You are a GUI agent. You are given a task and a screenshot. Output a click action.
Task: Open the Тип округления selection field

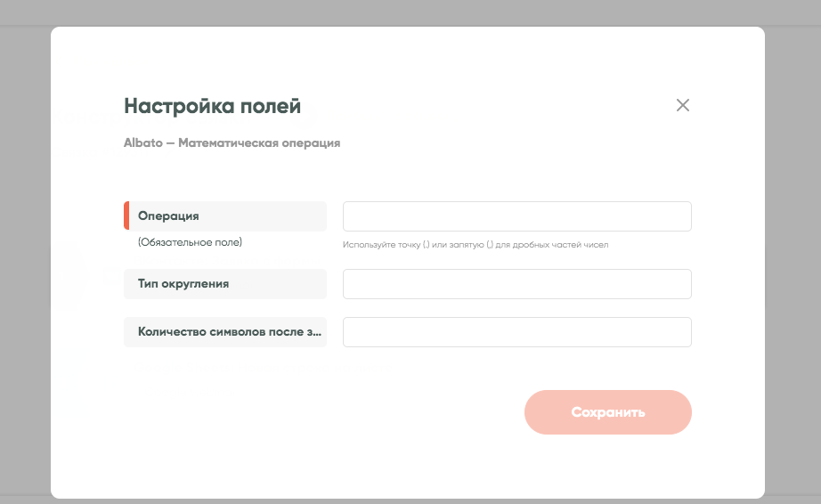point(516,284)
